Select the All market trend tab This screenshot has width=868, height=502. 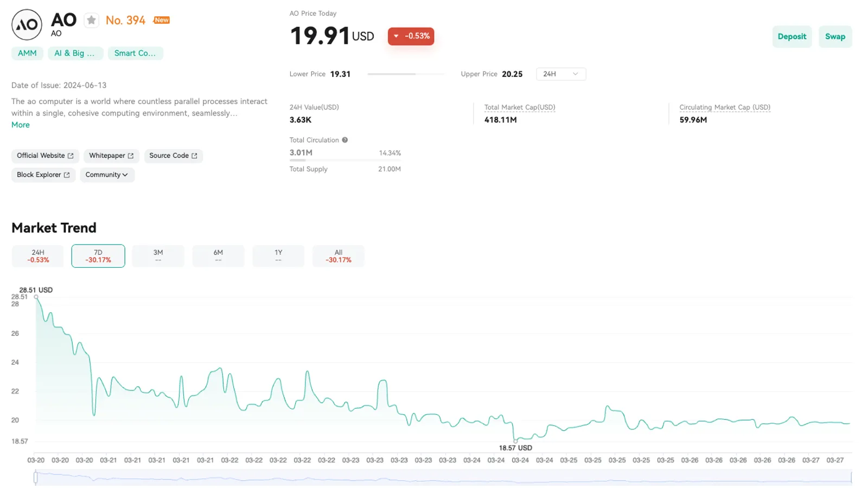tap(339, 256)
